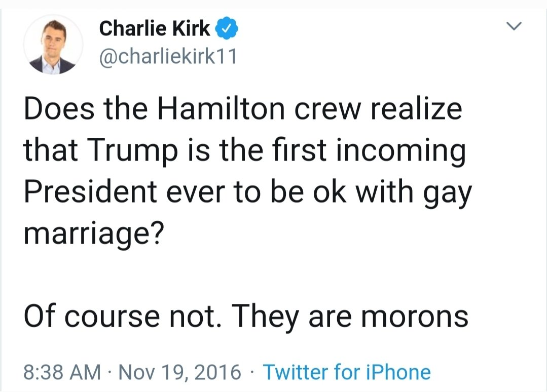Click the 8:38 AM timestamp

tap(62, 372)
